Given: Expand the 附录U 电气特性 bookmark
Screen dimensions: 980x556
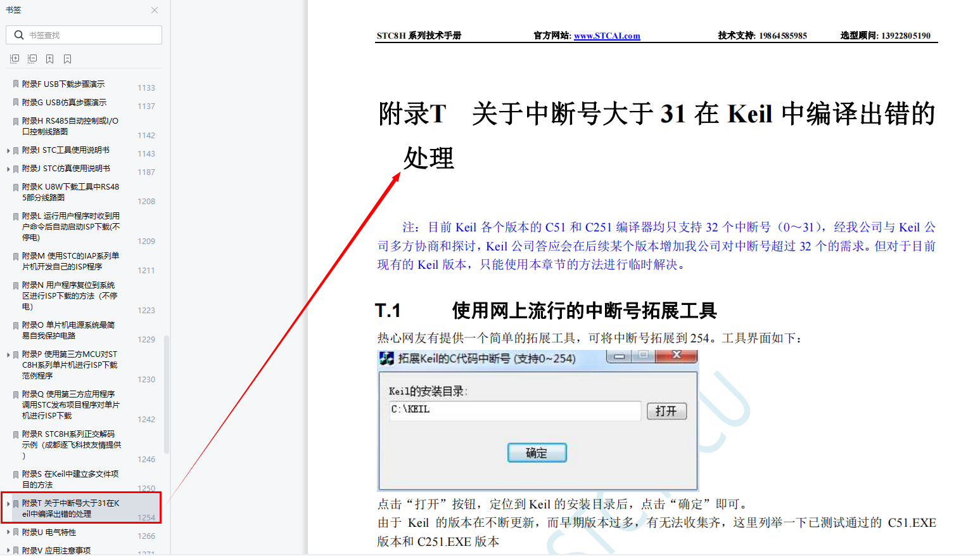Looking at the screenshot, I should (x=8, y=533).
